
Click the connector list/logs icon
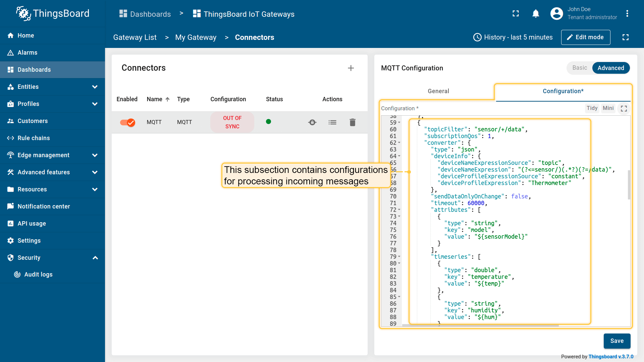pyautogui.click(x=333, y=122)
